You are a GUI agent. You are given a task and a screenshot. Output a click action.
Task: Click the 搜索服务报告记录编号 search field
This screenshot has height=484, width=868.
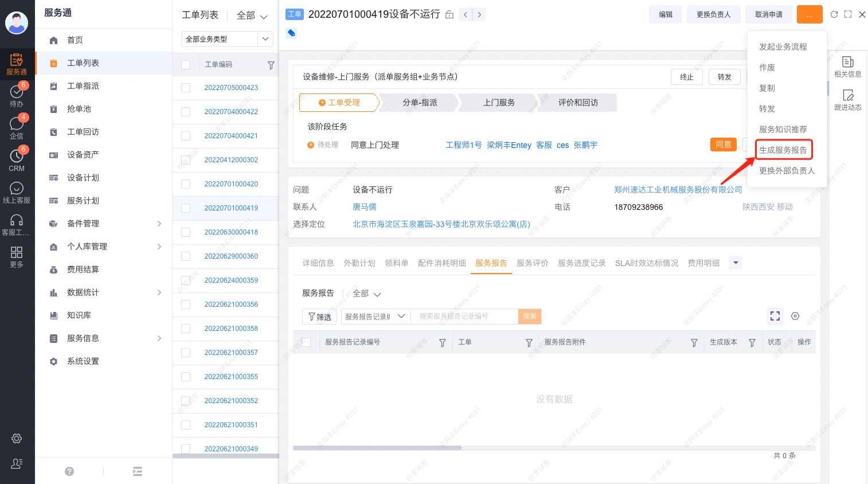click(464, 317)
